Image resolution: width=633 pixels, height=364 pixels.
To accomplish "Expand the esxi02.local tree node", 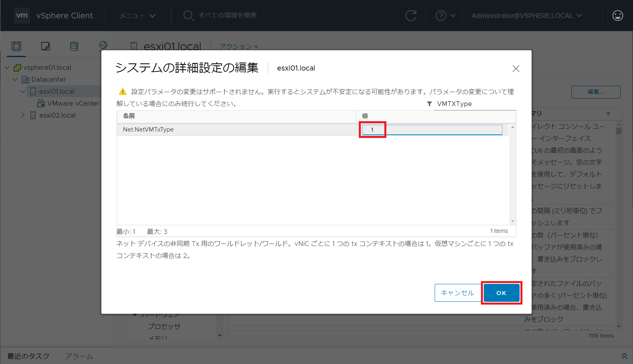I will pos(23,115).
